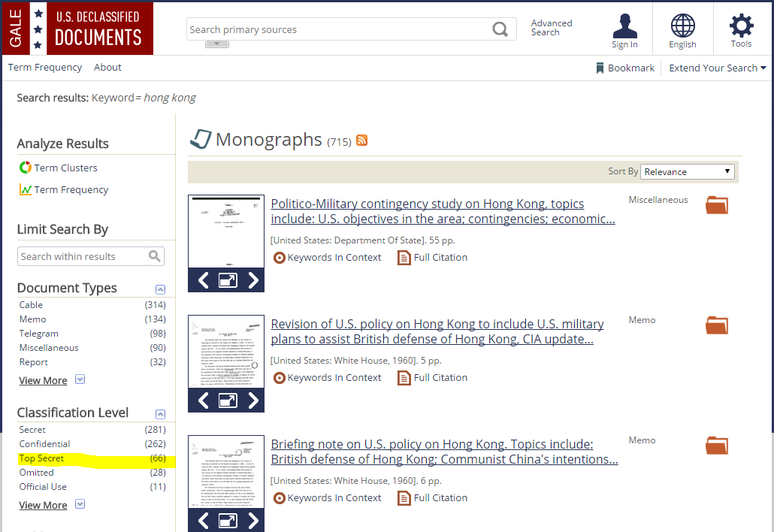Open the Term Frequency menu item

point(45,67)
